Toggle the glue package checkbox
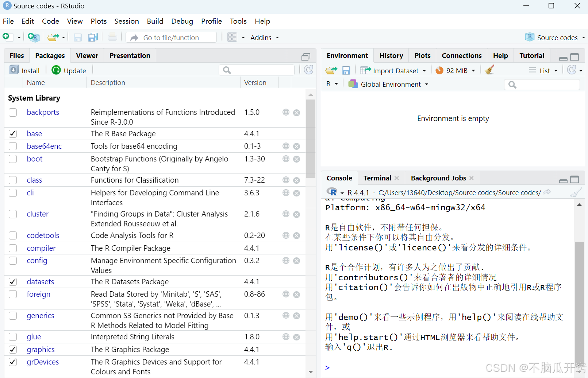This screenshot has width=588, height=378. (13, 337)
